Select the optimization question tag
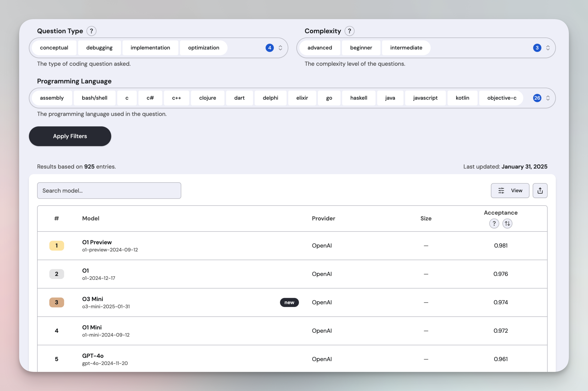Image resolution: width=588 pixels, height=391 pixels. click(204, 48)
